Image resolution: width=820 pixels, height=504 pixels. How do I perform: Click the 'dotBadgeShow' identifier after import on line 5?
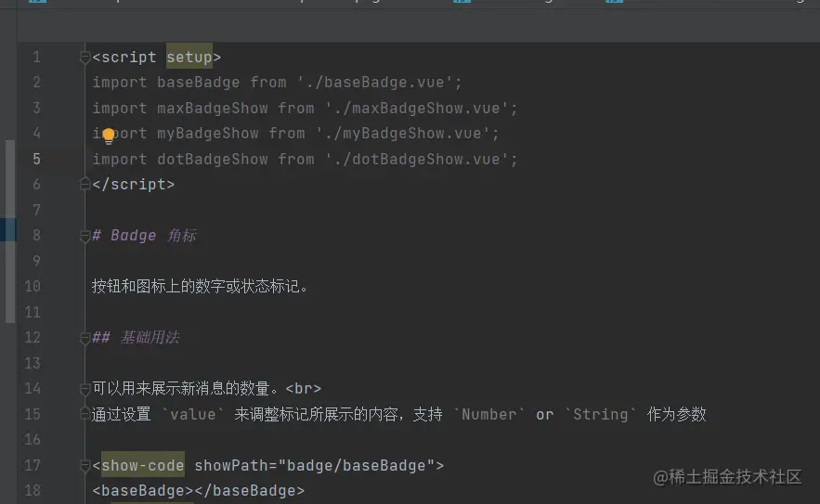tap(213, 159)
